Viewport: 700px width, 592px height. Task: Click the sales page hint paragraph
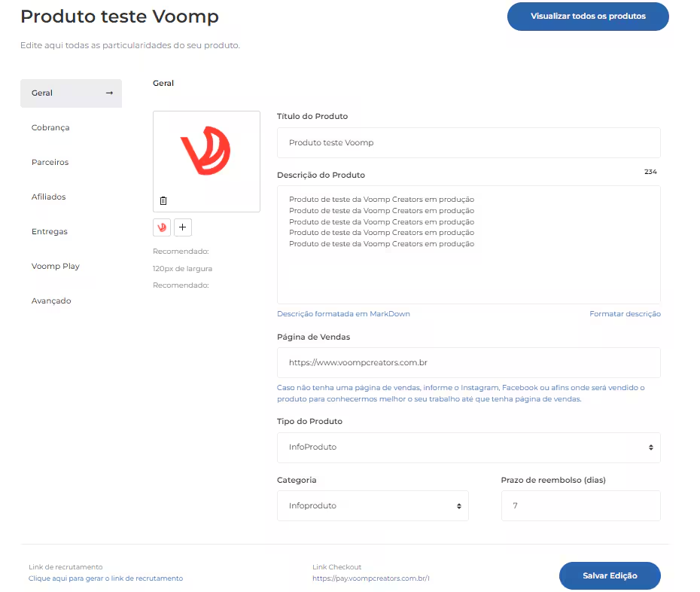pos(461,393)
